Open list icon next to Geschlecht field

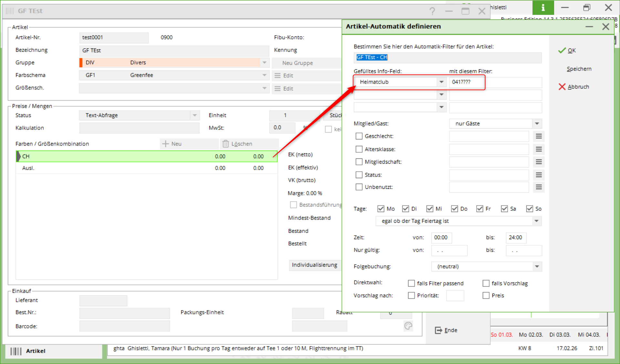click(539, 136)
